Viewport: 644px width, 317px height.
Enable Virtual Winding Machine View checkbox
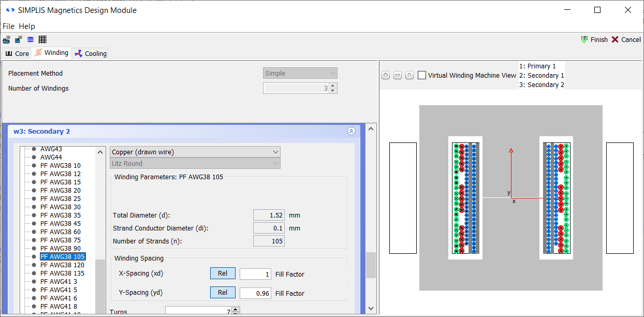(x=422, y=76)
